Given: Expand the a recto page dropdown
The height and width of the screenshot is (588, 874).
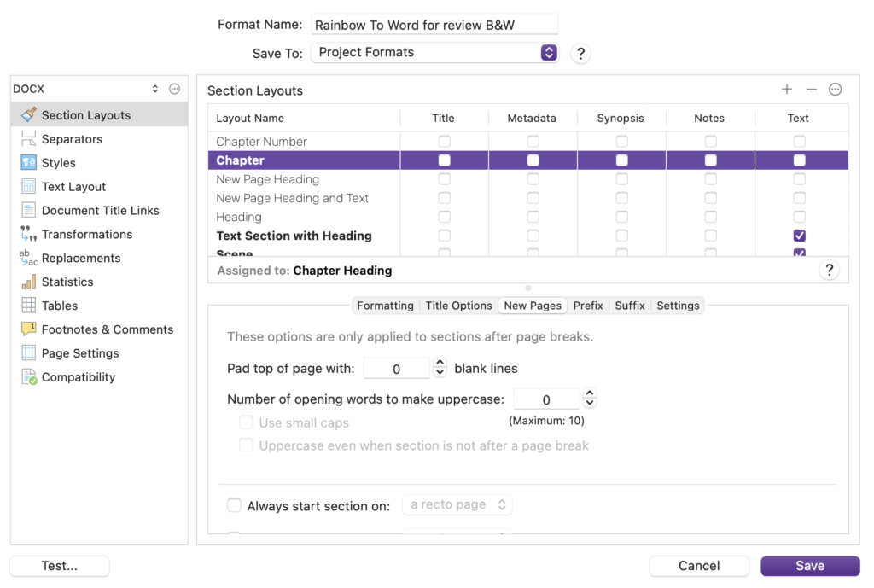Looking at the screenshot, I should point(457,504).
